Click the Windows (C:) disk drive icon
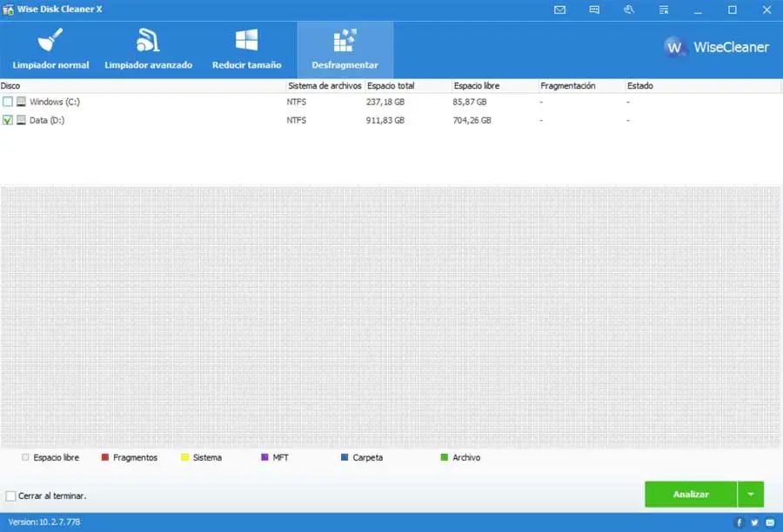The image size is (783, 532). [21, 102]
